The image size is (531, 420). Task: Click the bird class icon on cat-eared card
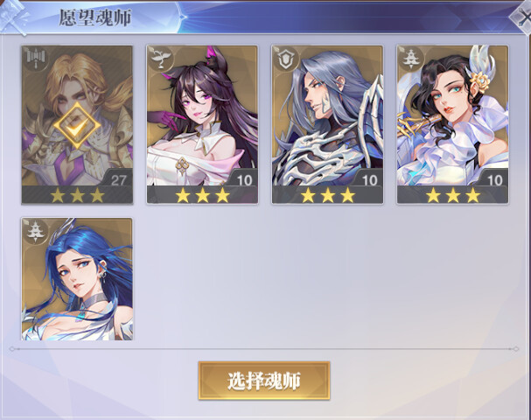click(160, 59)
